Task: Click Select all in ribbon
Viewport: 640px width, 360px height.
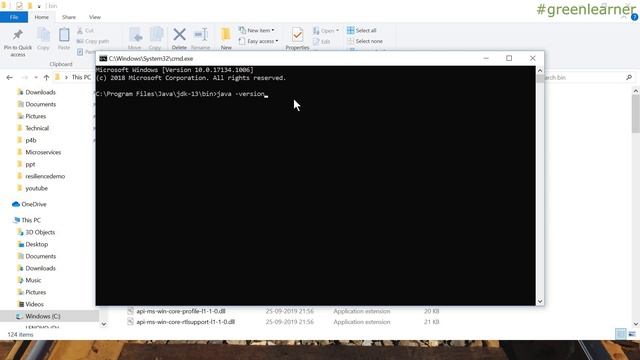Action: pos(362,31)
